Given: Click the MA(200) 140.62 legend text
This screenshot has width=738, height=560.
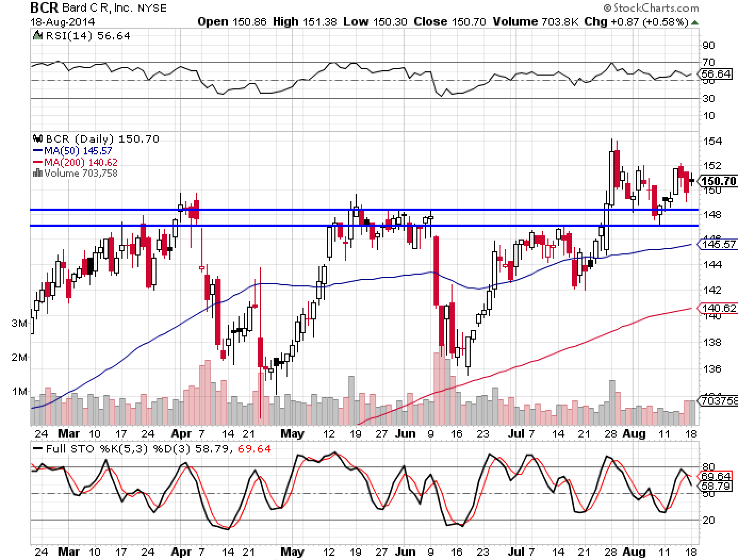Looking at the screenshot, I should point(80,162).
